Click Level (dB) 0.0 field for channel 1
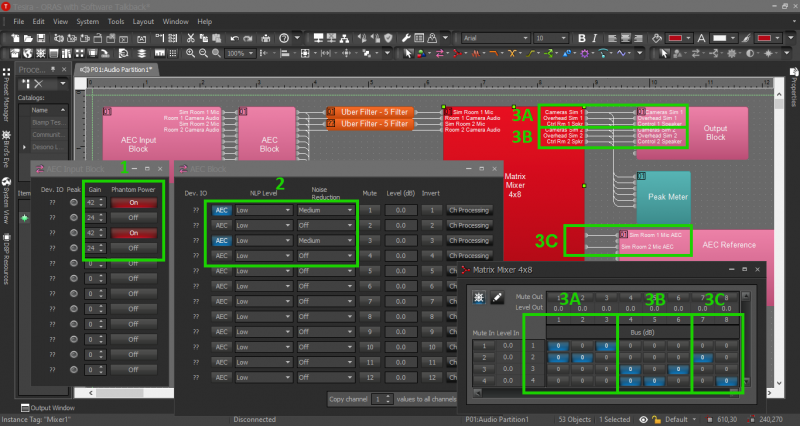Image resolution: width=800 pixels, height=426 pixels. [x=401, y=210]
